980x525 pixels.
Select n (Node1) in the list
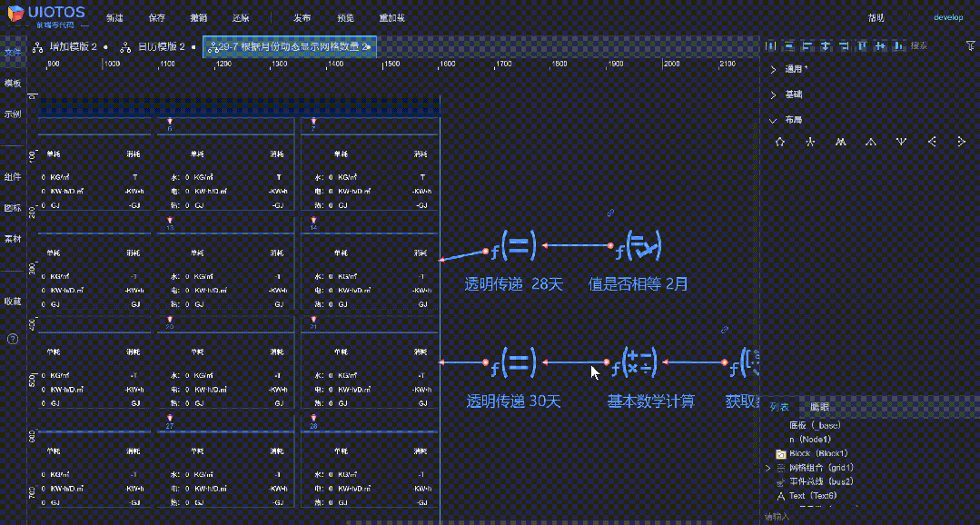click(811, 440)
